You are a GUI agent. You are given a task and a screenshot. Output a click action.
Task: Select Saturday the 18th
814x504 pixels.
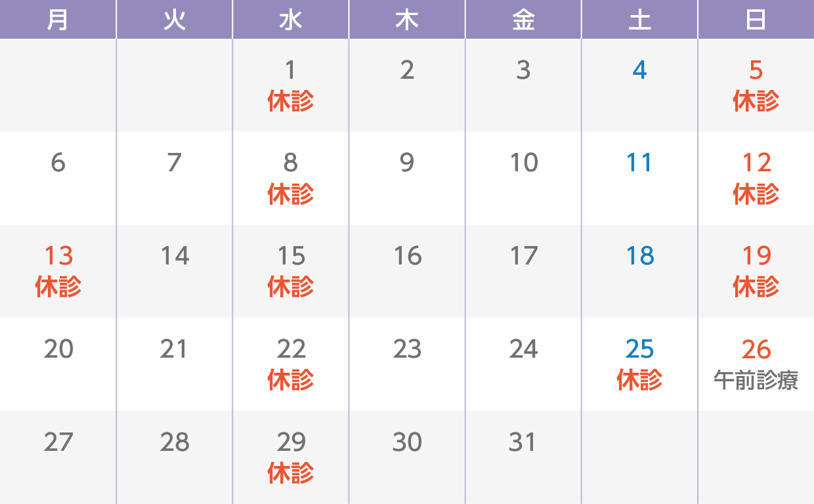coord(639,271)
